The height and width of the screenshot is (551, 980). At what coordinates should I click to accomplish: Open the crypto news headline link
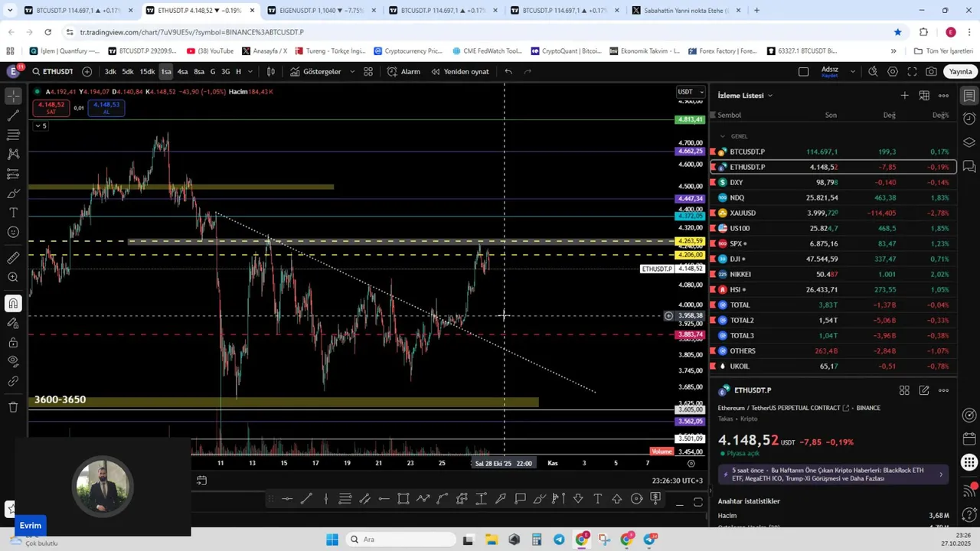click(833, 474)
